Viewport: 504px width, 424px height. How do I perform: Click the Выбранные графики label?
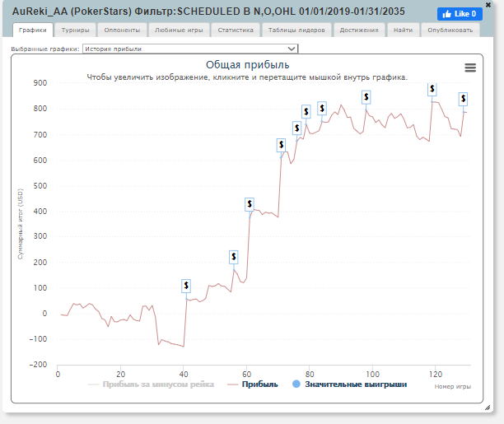pos(45,49)
